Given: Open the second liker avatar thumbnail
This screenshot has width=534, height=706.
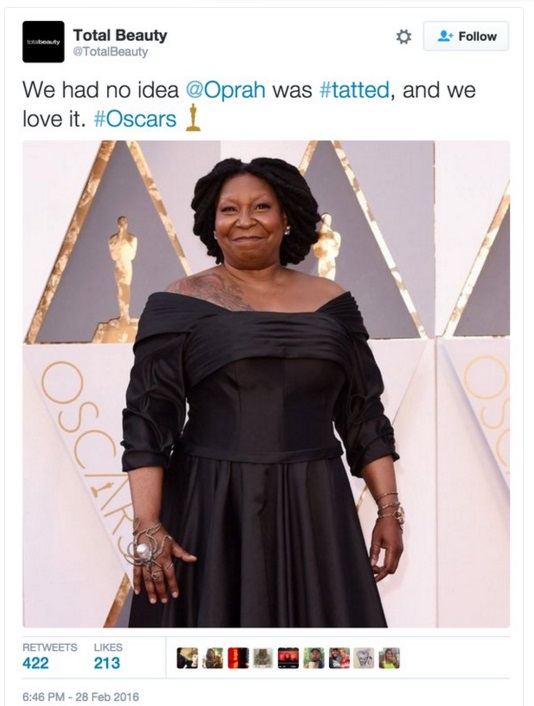Looking at the screenshot, I should pyautogui.click(x=212, y=658).
